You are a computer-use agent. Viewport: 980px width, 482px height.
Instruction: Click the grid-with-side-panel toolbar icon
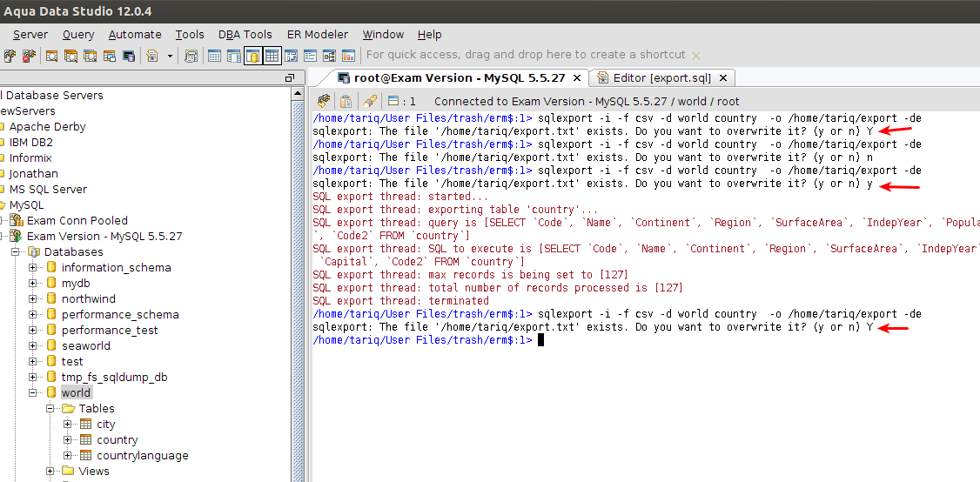[x=234, y=56]
